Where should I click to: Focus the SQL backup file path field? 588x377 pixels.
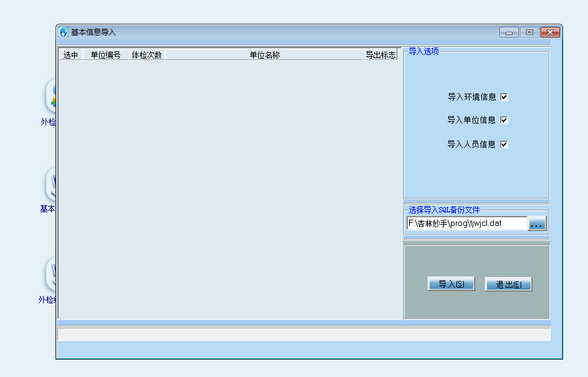pyautogui.click(x=466, y=223)
